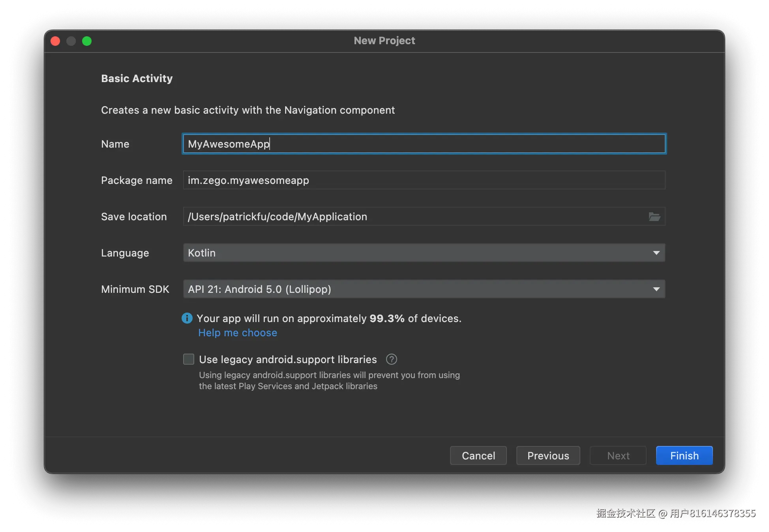
Task: Click the blue info icon
Action: point(187,318)
